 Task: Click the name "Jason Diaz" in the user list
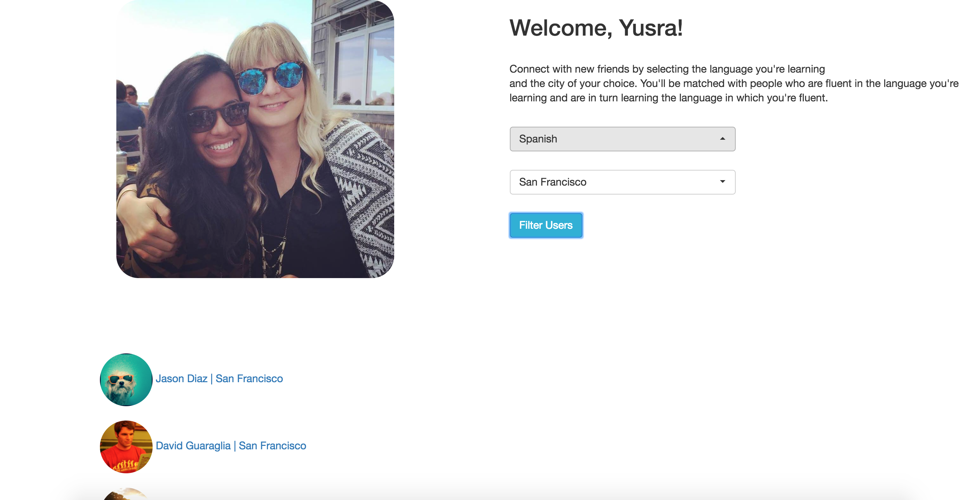181,378
